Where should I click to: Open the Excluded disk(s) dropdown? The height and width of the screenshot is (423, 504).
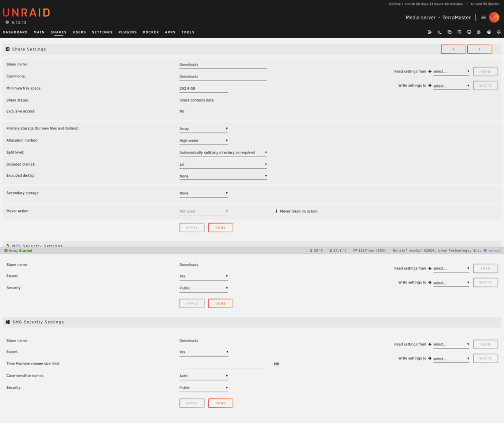[x=223, y=176]
